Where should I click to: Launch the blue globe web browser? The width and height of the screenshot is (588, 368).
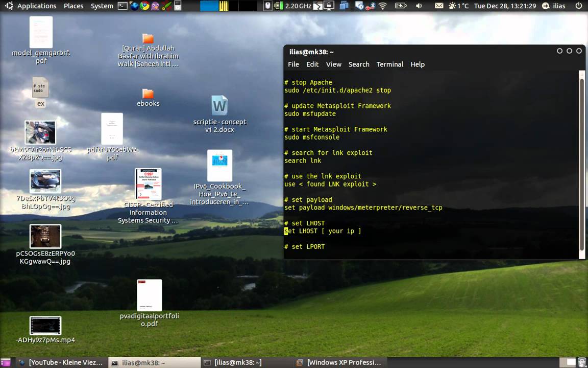coord(134,6)
